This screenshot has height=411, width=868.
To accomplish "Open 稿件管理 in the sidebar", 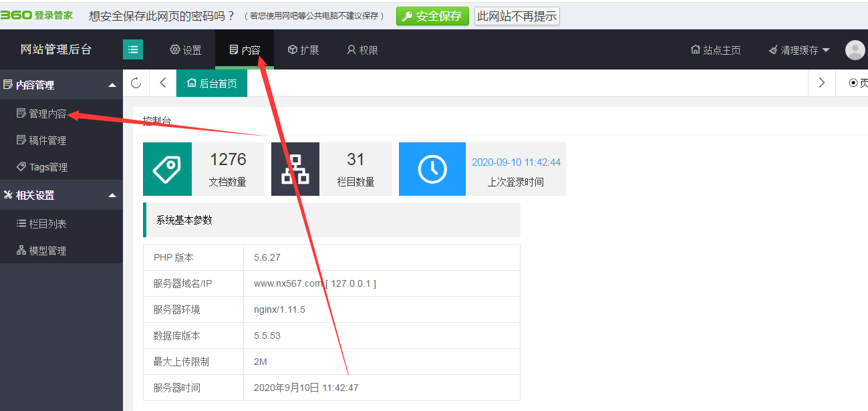I will (47, 140).
